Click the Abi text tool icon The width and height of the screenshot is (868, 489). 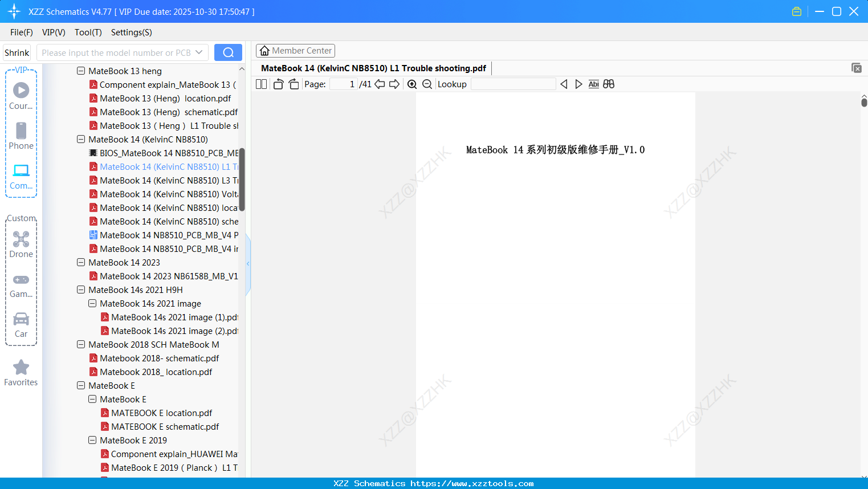click(x=594, y=84)
